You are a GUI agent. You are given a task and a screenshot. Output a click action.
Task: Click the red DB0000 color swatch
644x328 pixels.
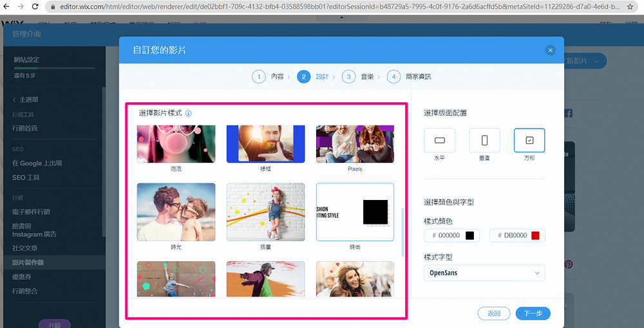click(535, 235)
